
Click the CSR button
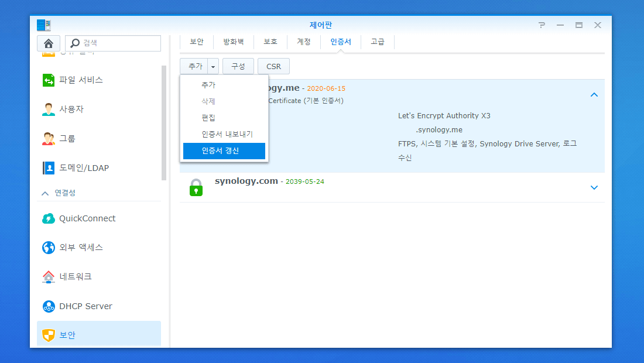tap(273, 67)
